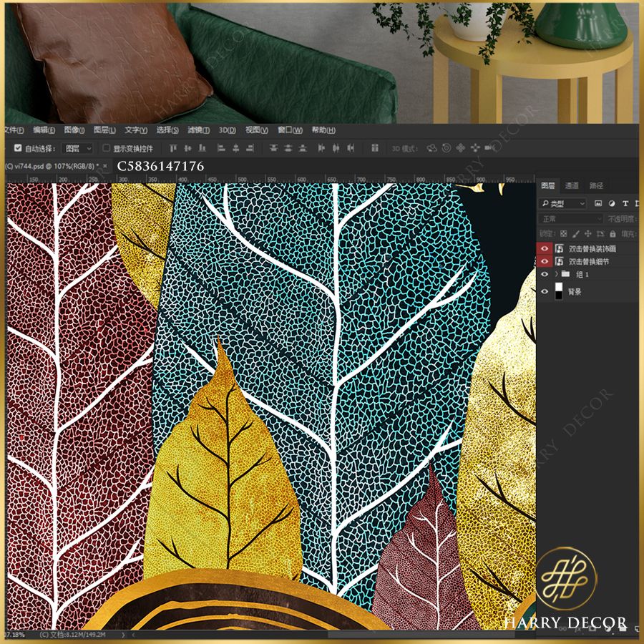This screenshot has width=644, height=644.
Task: Hide the 双击替换细节 layer
Action: point(545,261)
